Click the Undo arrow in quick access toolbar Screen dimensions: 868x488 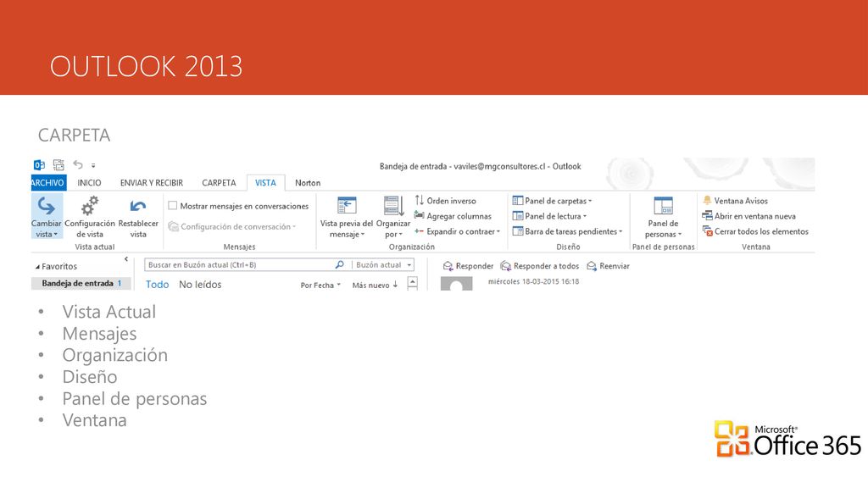coord(78,164)
